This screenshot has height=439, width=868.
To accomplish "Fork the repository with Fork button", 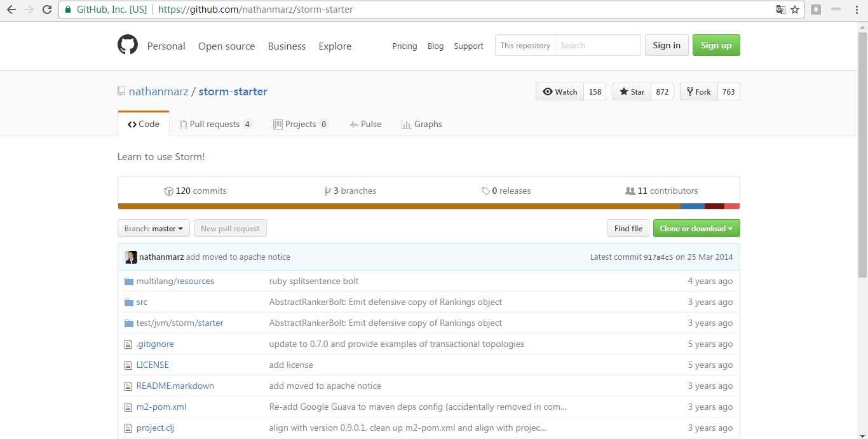I will [x=699, y=91].
